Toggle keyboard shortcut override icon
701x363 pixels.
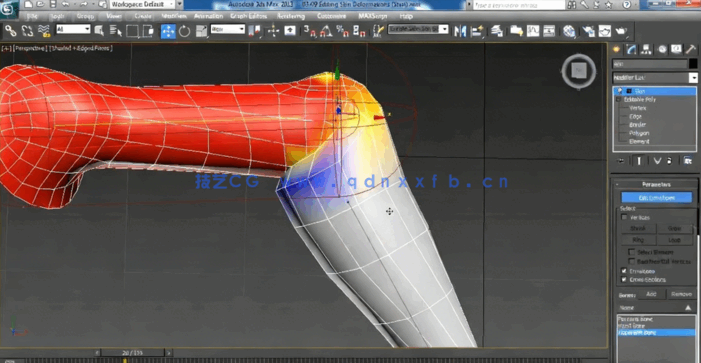[x=290, y=30]
